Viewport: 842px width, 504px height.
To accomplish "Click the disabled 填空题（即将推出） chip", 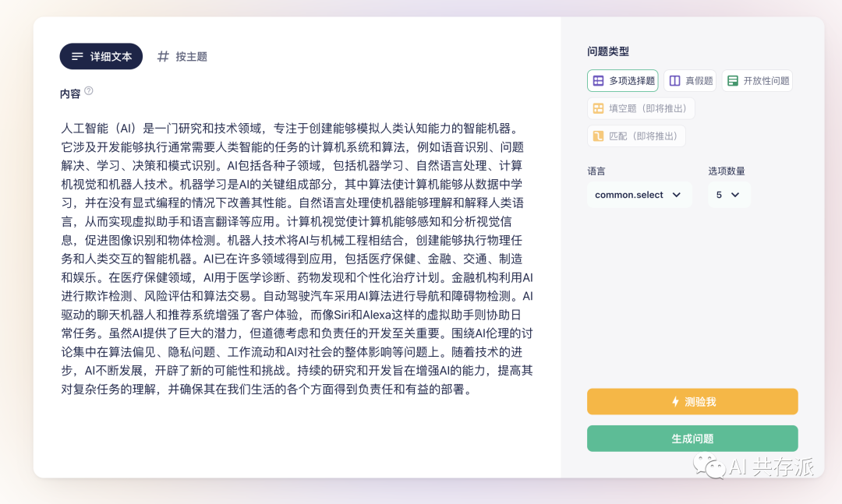I will [x=641, y=107].
